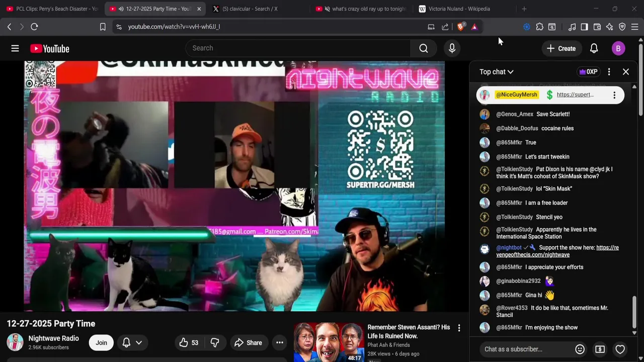This screenshot has width=644, height=362.
Task: Open Nightwave Radio channel avatar
Action: pos(15,342)
